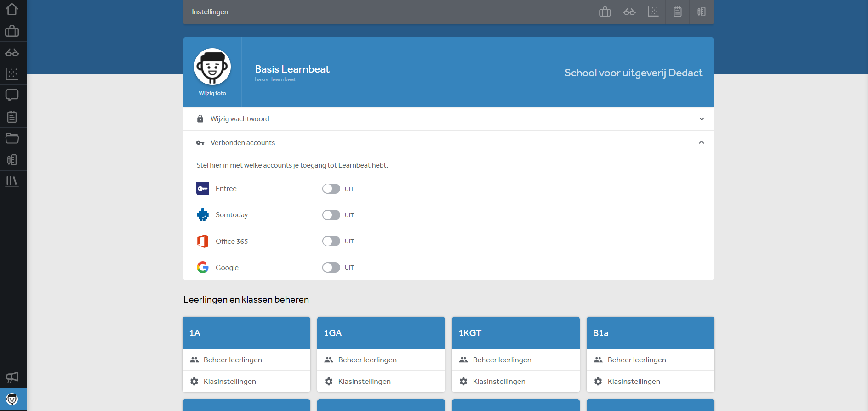
Task: Enable the Somtoday account toggle
Action: coord(331,215)
